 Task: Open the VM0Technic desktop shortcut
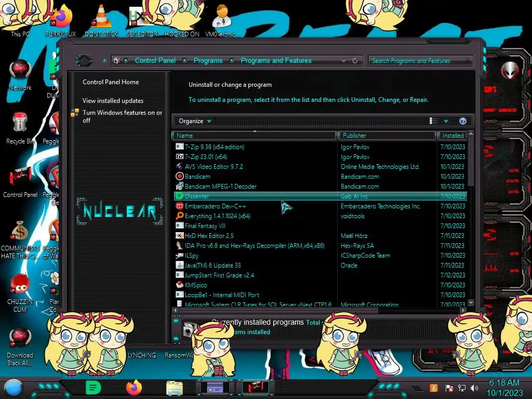[222, 20]
